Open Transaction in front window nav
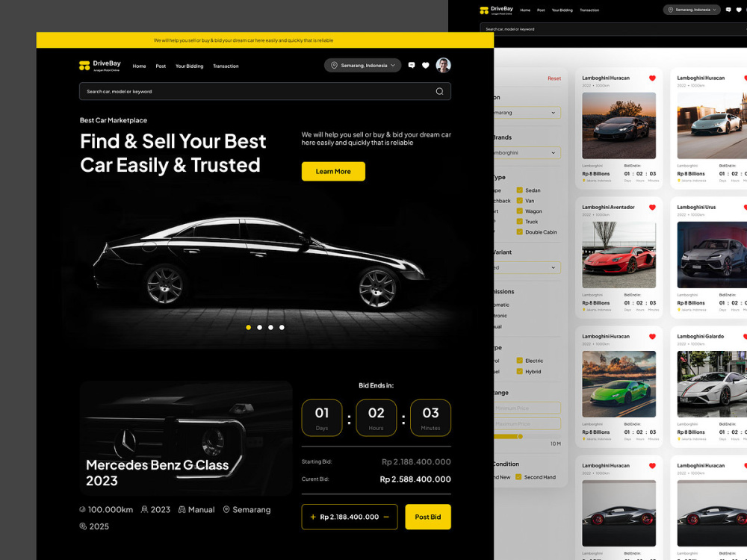This screenshot has height=560, width=747. click(x=226, y=66)
